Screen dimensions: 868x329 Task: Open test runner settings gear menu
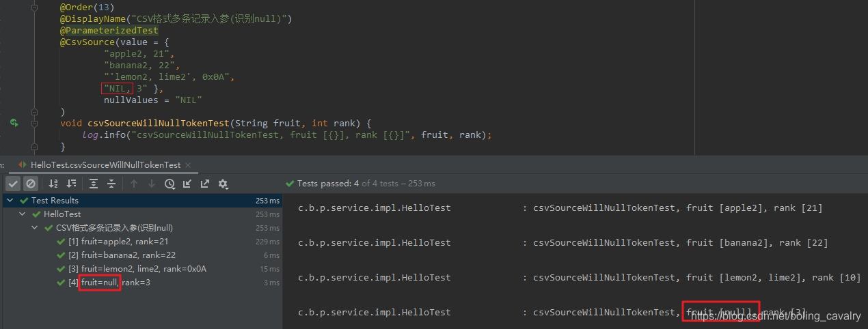click(x=223, y=184)
